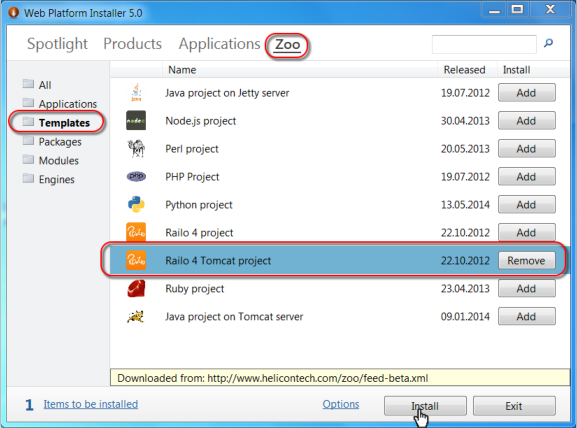The width and height of the screenshot is (577, 428).
Task: Select the All category
Action: (45, 85)
